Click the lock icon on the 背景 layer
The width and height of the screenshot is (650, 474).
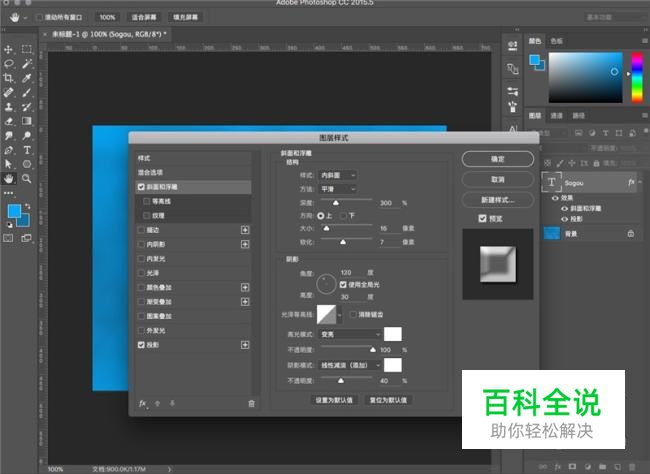631,234
